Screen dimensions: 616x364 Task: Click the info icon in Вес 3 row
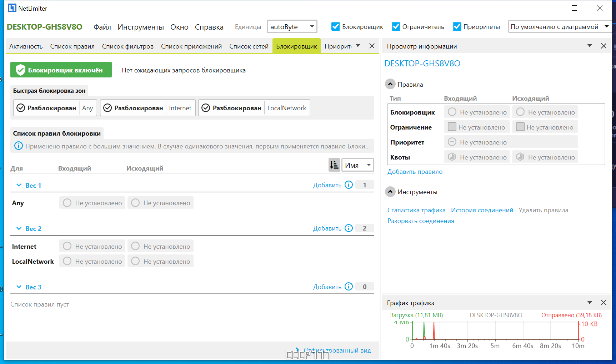coord(349,287)
